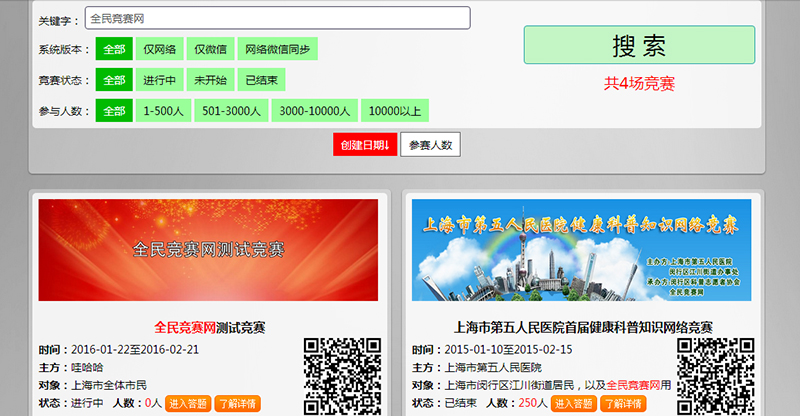Sort results by 参赛人数

tap(431, 145)
